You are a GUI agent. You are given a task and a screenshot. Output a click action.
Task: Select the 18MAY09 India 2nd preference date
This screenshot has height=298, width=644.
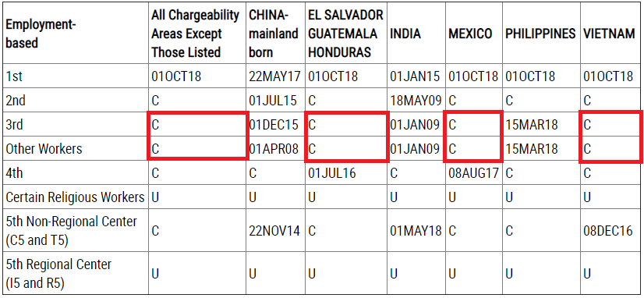[416, 101]
